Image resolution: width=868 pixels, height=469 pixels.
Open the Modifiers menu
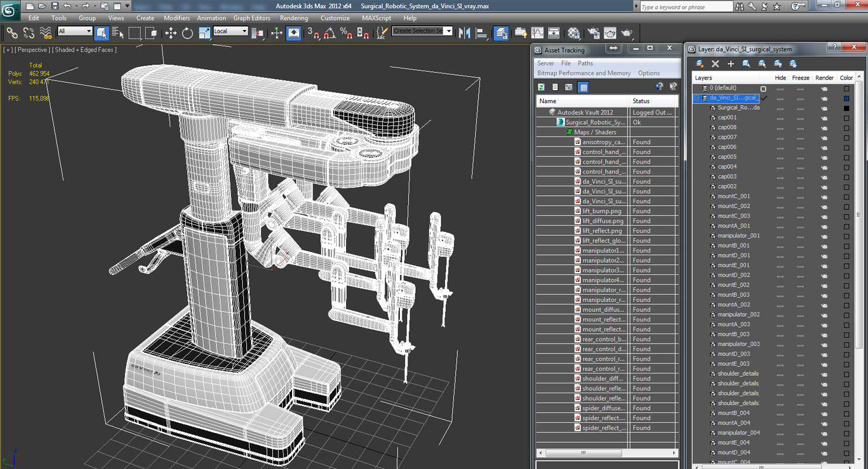[x=177, y=18]
